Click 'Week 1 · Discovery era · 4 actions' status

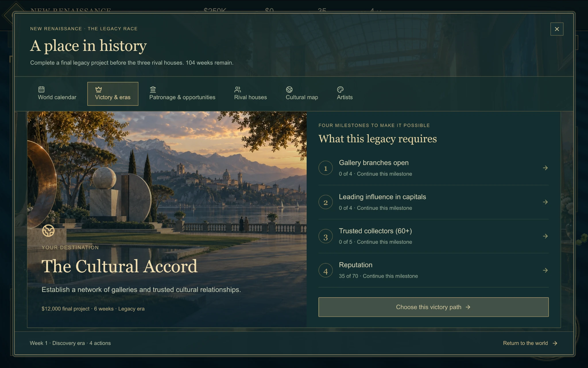point(70,343)
